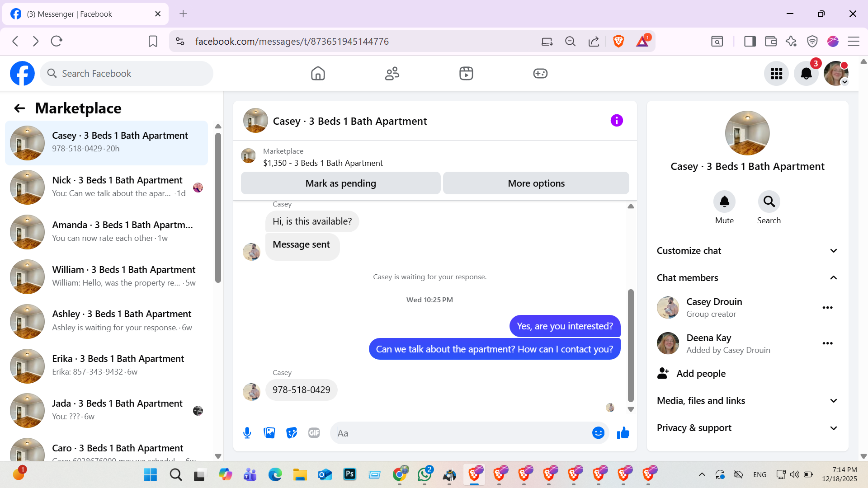Screen dimensions: 868x488
Task: Open Microsoft Edge from the taskbar
Action: [x=275, y=474]
